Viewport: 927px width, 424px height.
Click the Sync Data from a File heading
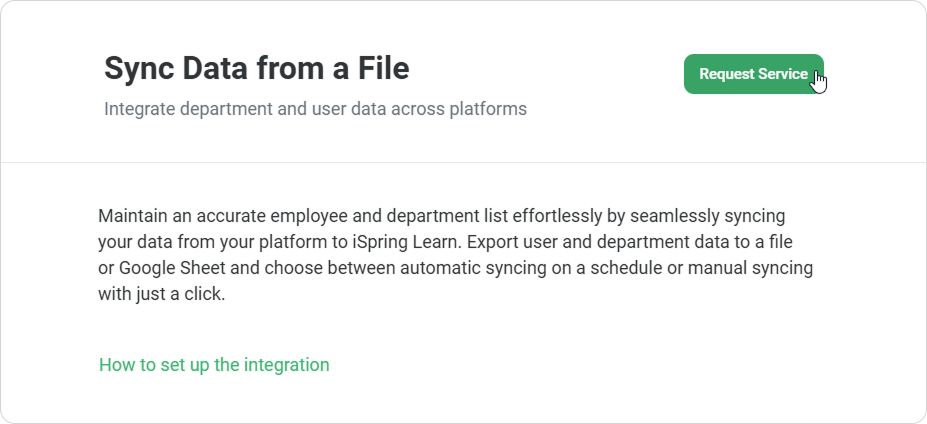(x=256, y=69)
